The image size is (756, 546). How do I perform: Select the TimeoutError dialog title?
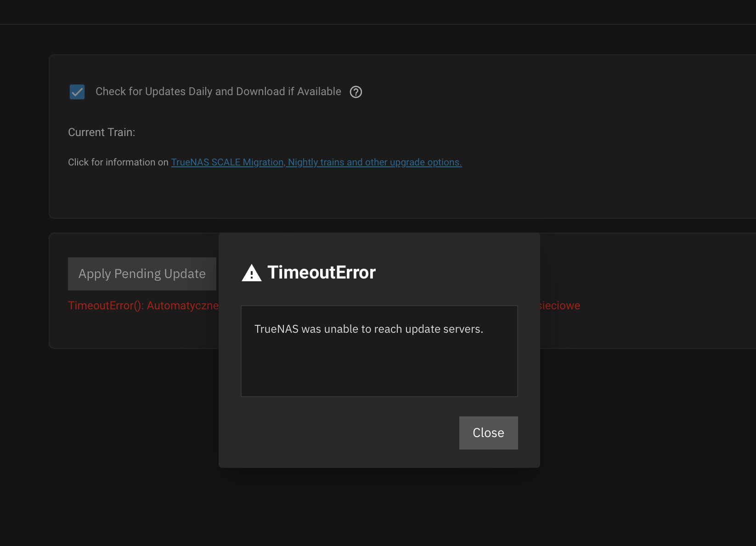tap(322, 273)
